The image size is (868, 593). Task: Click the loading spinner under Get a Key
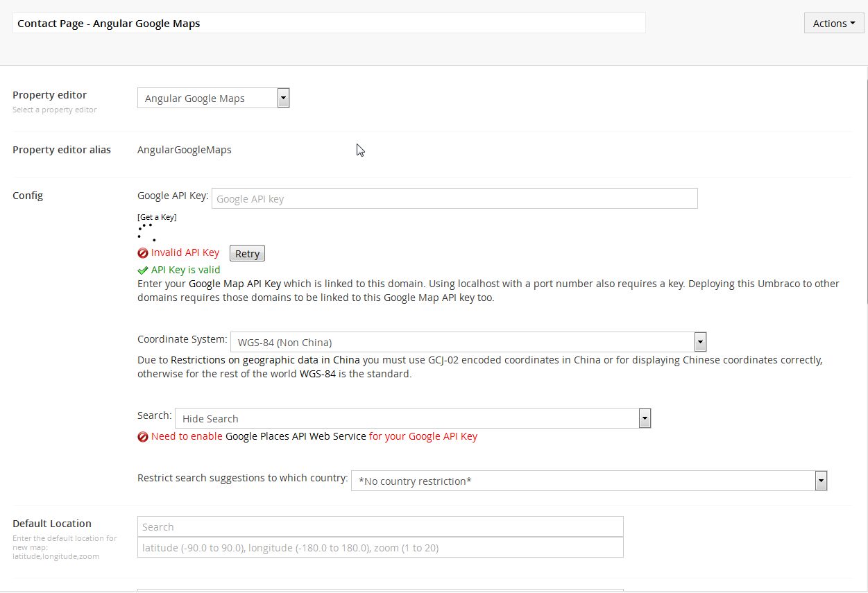point(146,232)
